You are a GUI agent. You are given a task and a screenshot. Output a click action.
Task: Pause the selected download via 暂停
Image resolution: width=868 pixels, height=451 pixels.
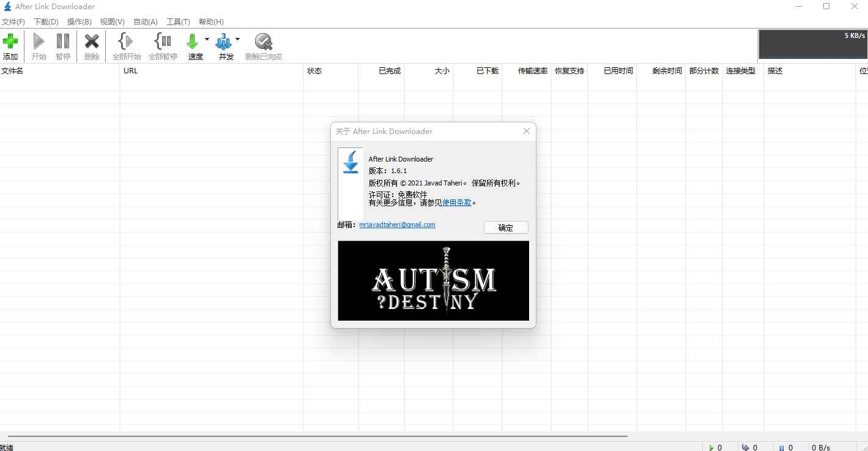coord(63,45)
